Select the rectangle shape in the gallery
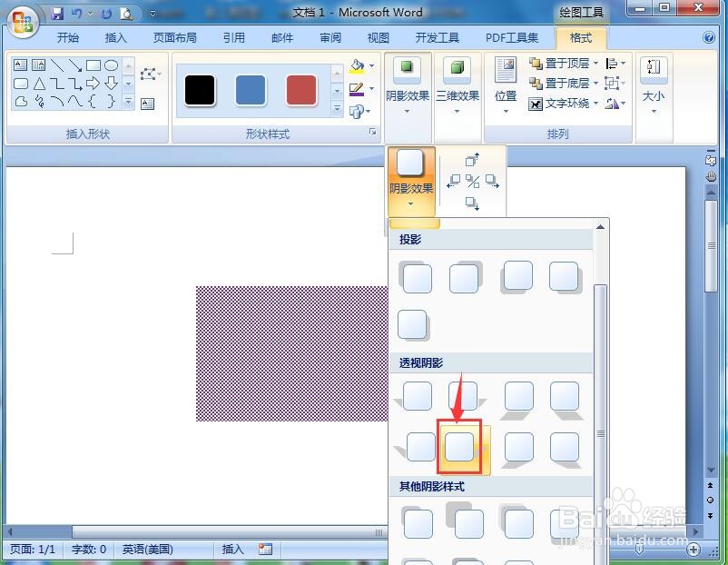Image resolution: width=728 pixels, height=565 pixels. 93,64
